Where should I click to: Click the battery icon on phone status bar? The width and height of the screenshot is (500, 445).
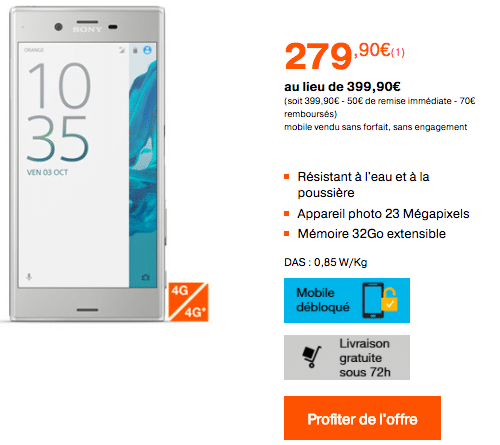(135, 50)
